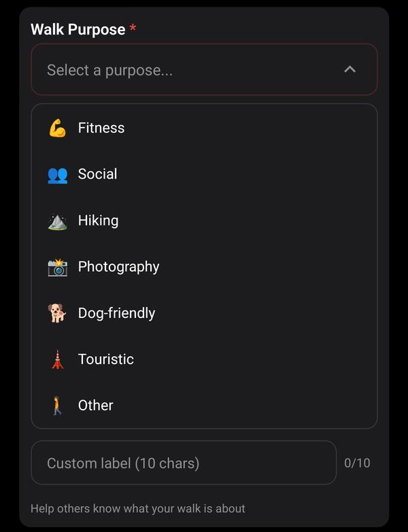The width and height of the screenshot is (408, 532).
Task: Click the walking person Other icon
Action: point(57,406)
